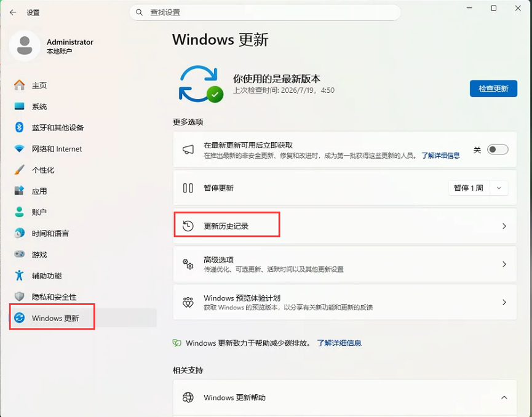Click the Windows 预览体验计划 title text

click(242, 298)
